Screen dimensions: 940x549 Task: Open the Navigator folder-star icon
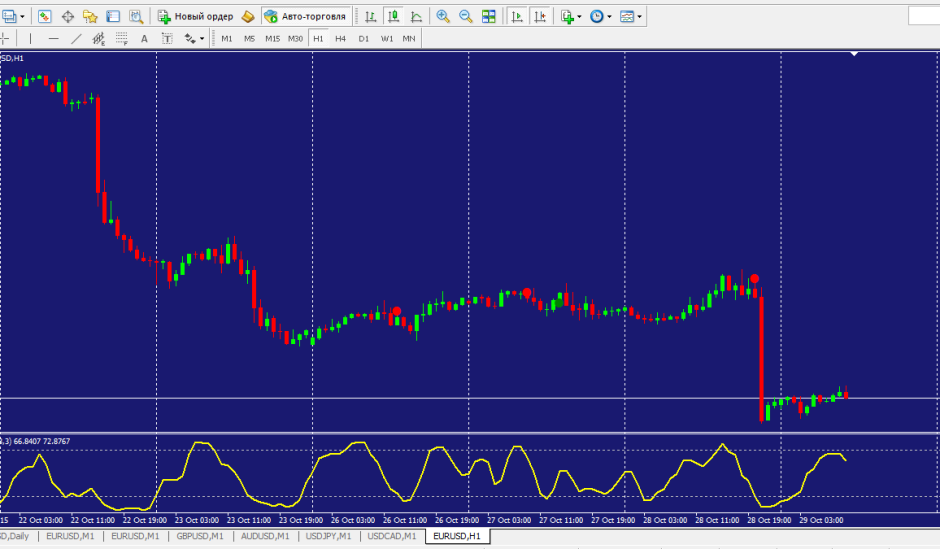click(90, 17)
